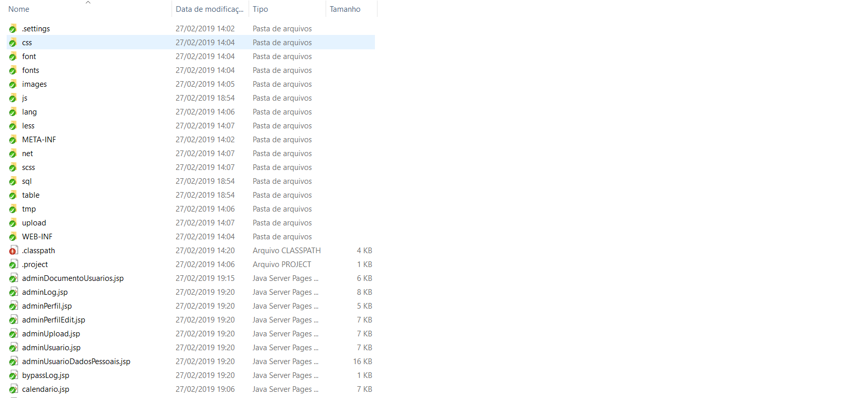Select the calendario.jsp file icon
The image size is (868, 398).
pyautogui.click(x=13, y=389)
